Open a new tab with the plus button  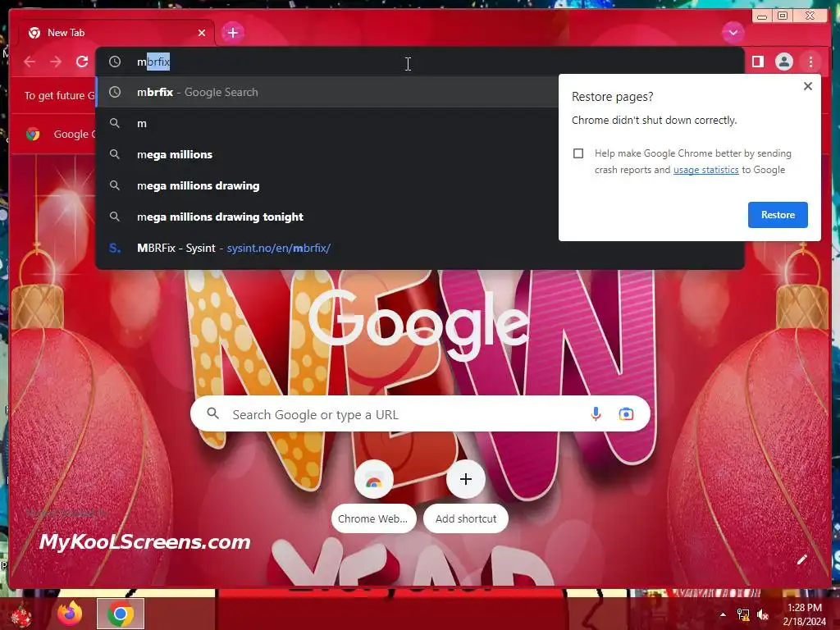[232, 33]
